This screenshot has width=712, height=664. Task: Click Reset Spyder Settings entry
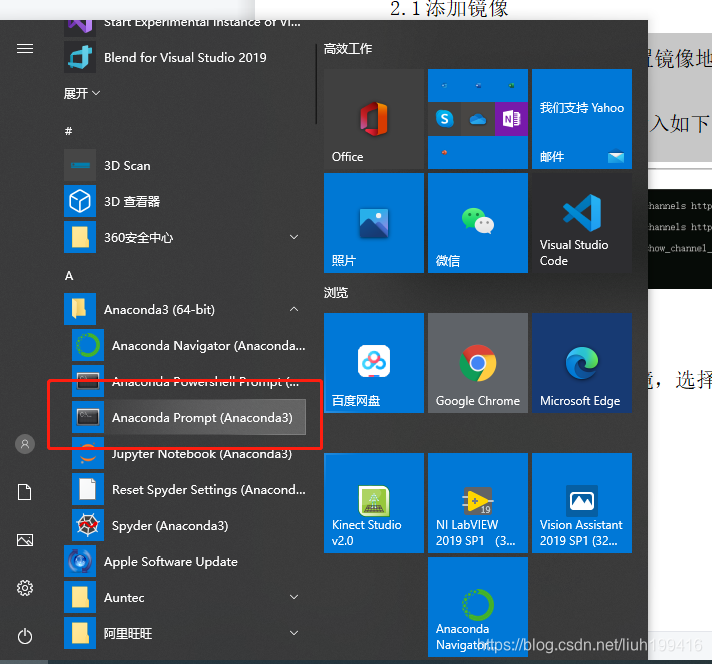click(191, 489)
